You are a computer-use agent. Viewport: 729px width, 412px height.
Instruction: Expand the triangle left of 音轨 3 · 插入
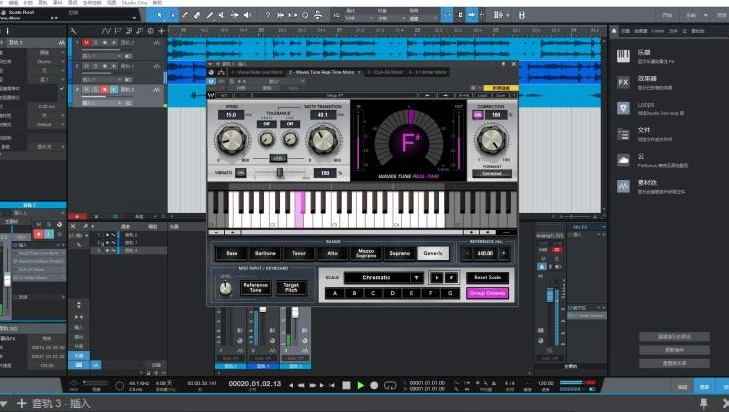tap(4, 403)
